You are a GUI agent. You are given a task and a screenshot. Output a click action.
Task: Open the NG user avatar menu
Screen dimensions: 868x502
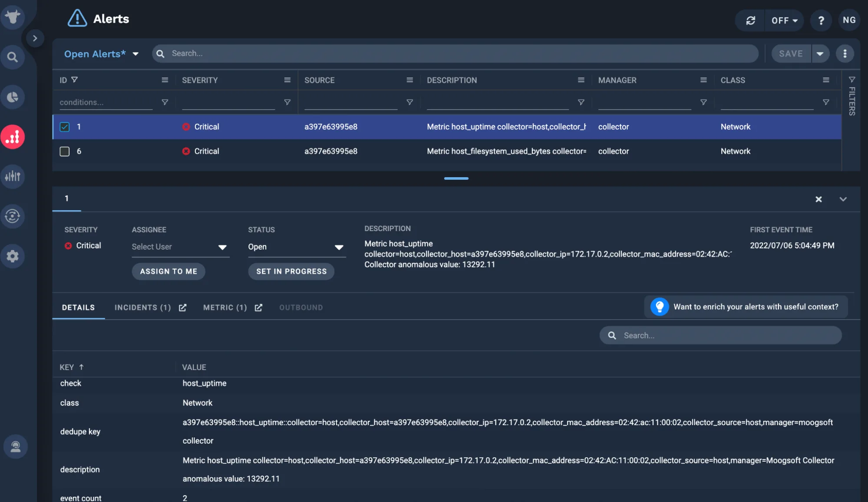pos(849,20)
